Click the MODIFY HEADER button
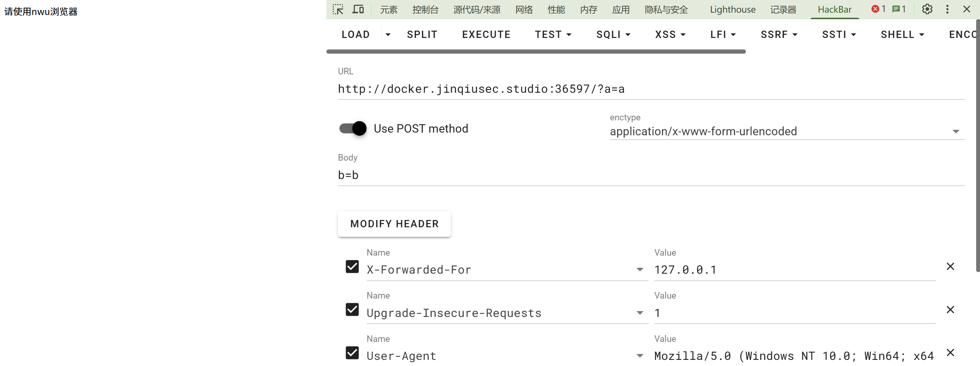Screen dimensions: 980x366 point(394,224)
